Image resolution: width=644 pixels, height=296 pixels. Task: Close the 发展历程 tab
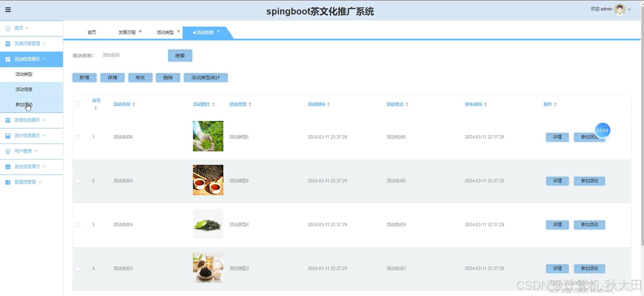click(x=140, y=31)
